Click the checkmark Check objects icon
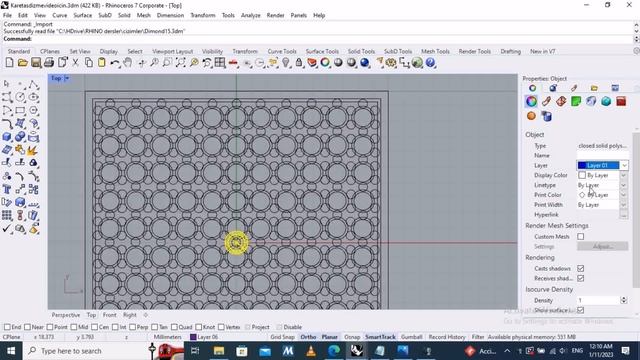Viewport: 640px width, 360px height. click(x=7, y=229)
